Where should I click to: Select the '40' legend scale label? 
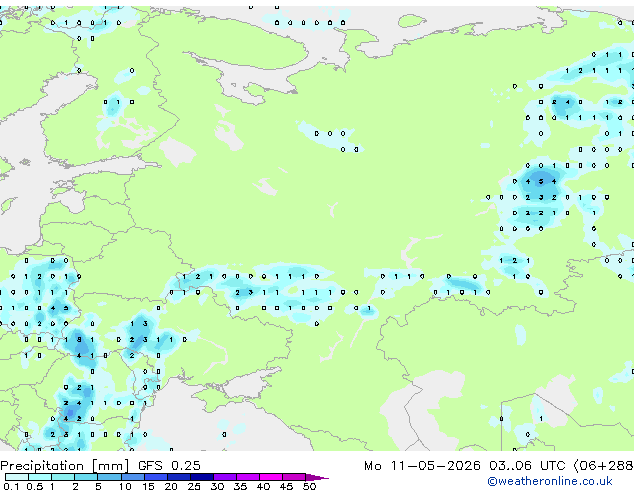tap(263, 486)
